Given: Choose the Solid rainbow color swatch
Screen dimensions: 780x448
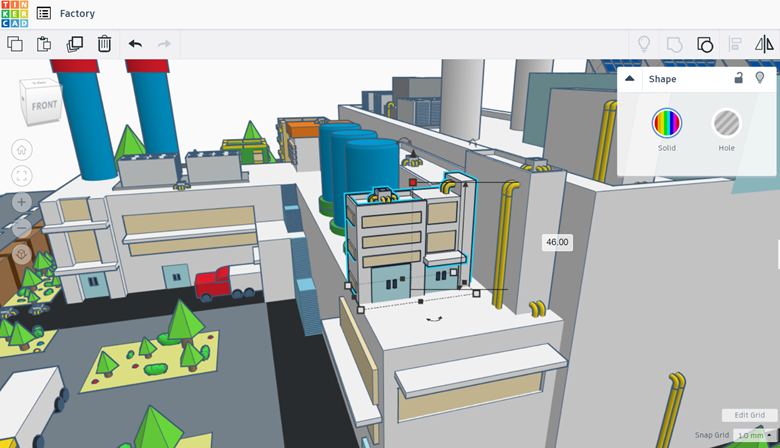Looking at the screenshot, I should pyautogui.click(x=667, y=123).
